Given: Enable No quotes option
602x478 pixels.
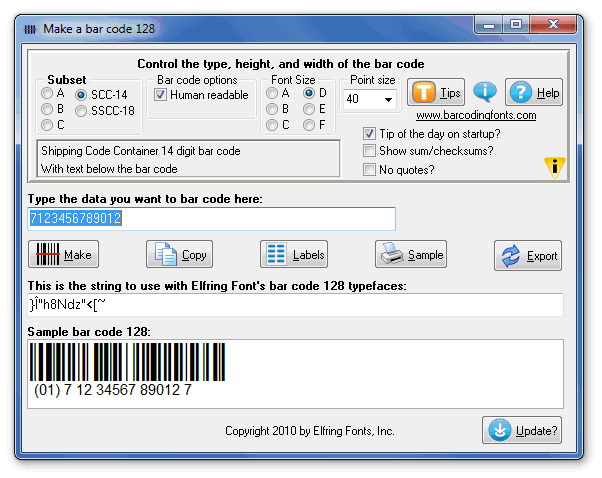Looking at the screenshot, I should (369, 169).
